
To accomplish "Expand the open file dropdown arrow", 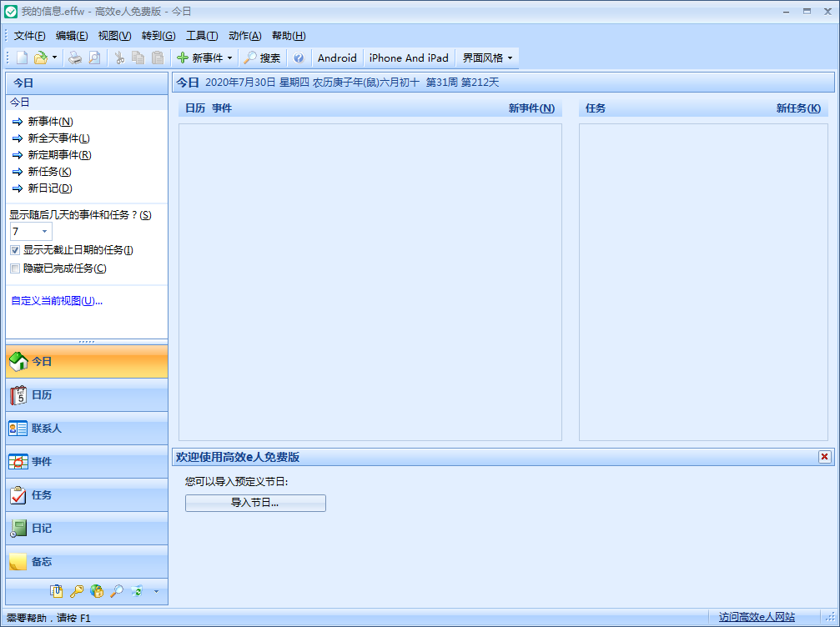I will click(54, 58).
